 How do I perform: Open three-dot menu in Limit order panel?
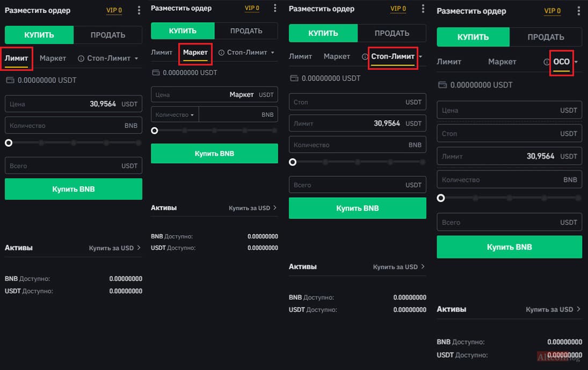(x=139, y=11)
